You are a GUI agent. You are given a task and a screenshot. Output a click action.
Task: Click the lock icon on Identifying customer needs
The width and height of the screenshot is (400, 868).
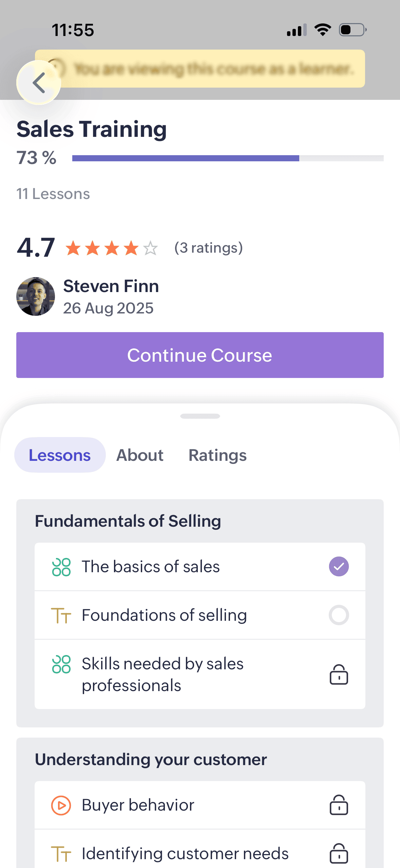click(x=339, y=853)
